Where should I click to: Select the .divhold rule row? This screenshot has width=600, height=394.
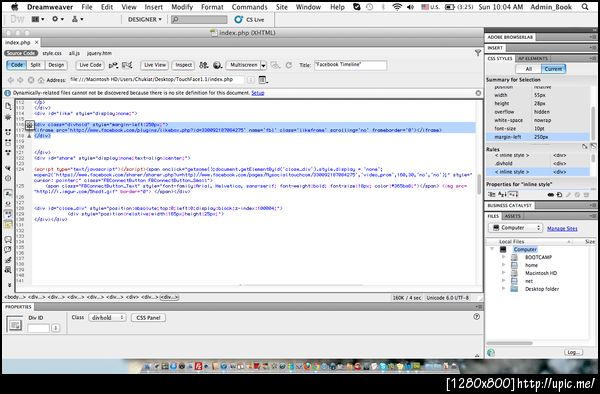[x=538, y=163]
